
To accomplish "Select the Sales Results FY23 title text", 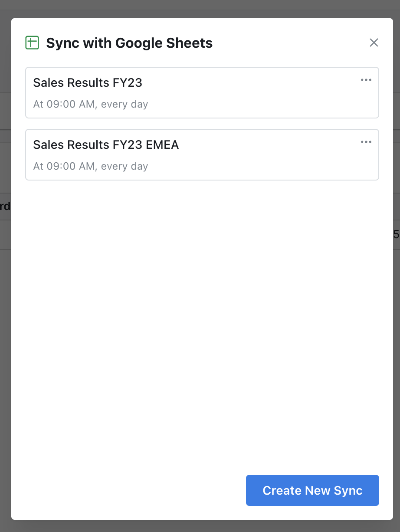I will (x=88, y=82).
